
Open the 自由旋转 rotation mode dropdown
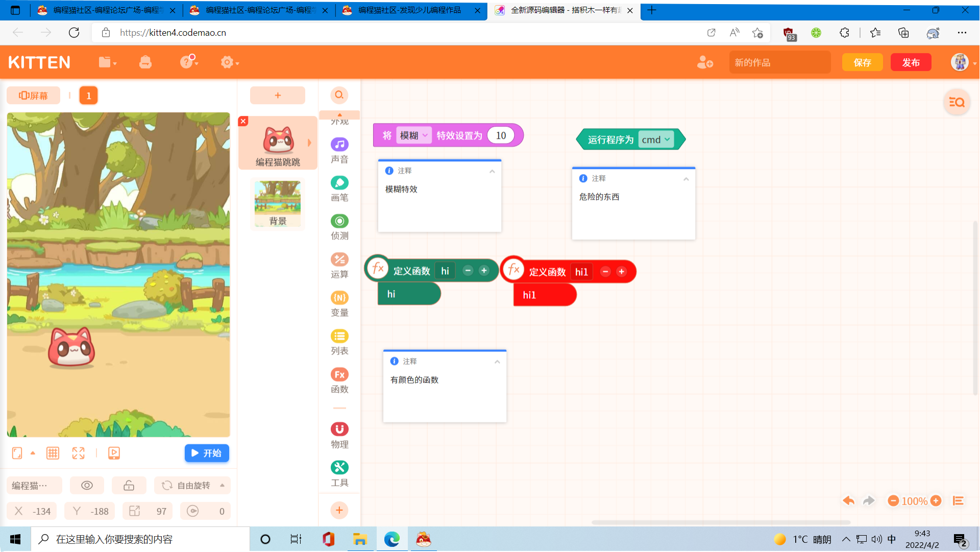tap(192, 485)
